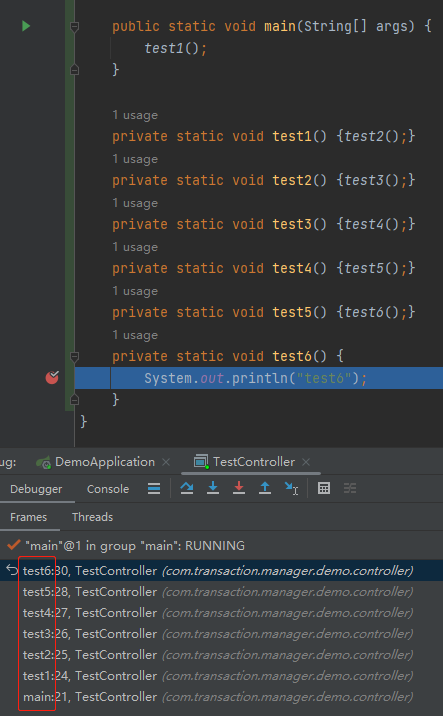Toggle breakpoint on System.out.println line
The height and width of the screenshot is (716, 443).
52,378
